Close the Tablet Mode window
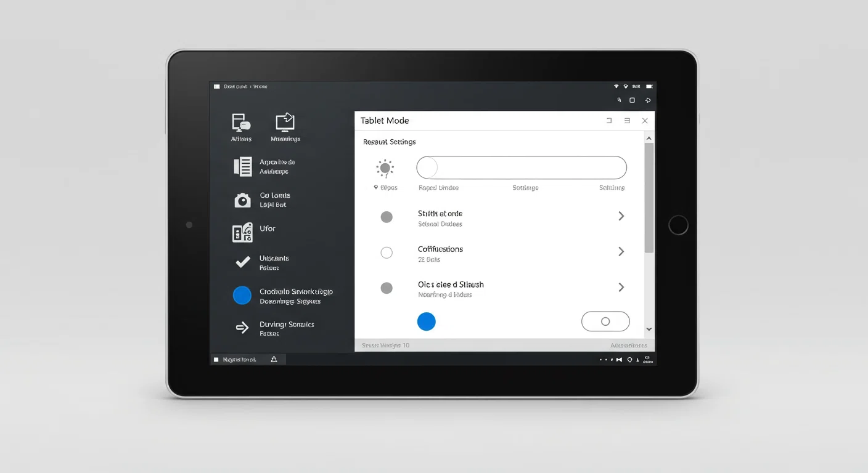This screenshot has width=868, height=473. (x=645, y=121)
